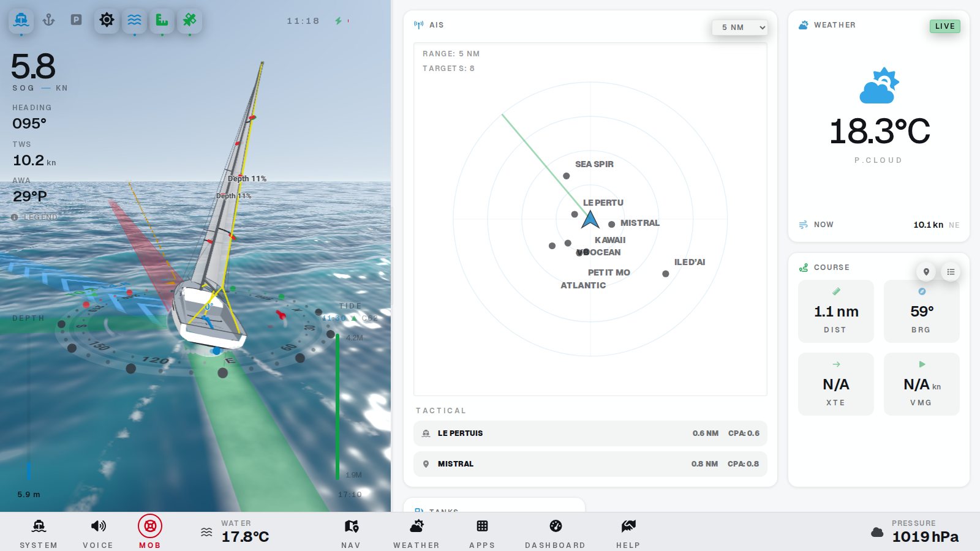Screen dimensions: 980x551
Task: Click the 095° heading value
Action: (x=29, y=124)
